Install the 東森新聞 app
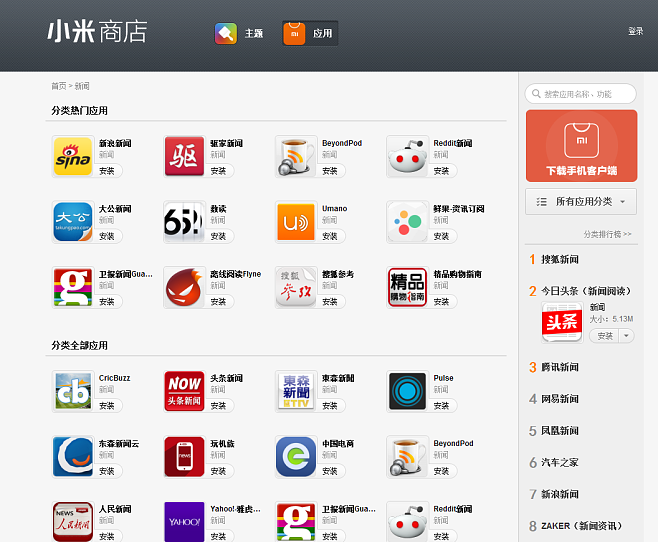 330,406
